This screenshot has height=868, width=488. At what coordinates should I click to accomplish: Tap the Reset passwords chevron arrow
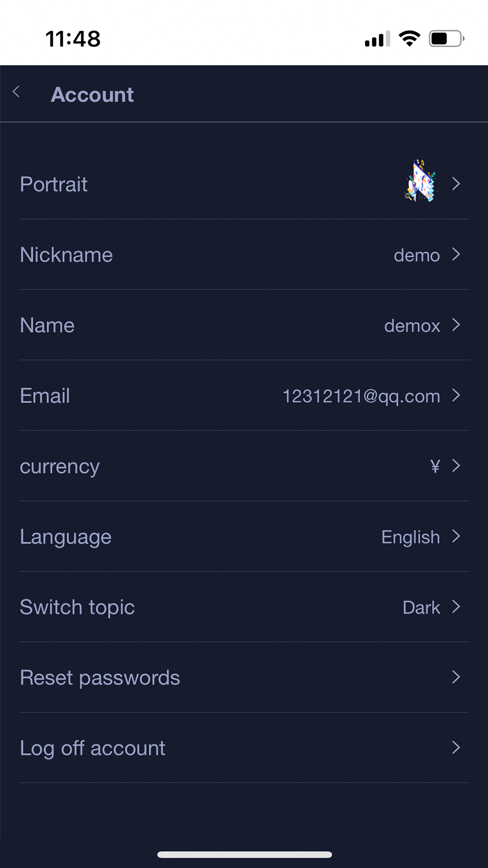[456, 677]
